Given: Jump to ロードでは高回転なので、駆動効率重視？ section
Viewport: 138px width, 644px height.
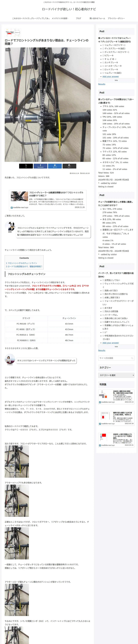Looking at the screenshot, I should pyautogui.click(x=24, y=267).
